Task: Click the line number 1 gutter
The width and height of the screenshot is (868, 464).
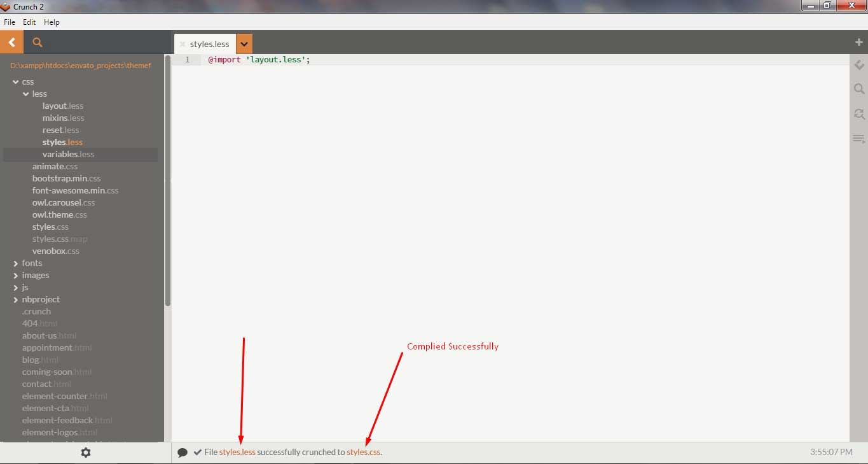Action: point(187,60)
